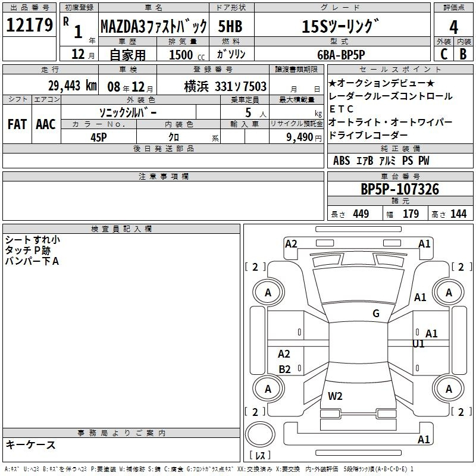Viewport: 476px width, 476px height.
Task: Select the 検査員記入欄 section header
Action: 121,229
